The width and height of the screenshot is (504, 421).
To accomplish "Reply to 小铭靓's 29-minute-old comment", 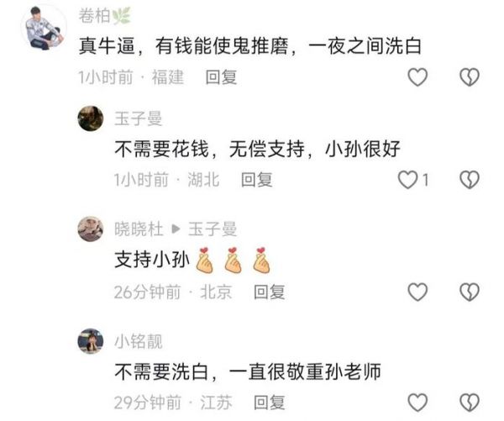I will 270,403.
